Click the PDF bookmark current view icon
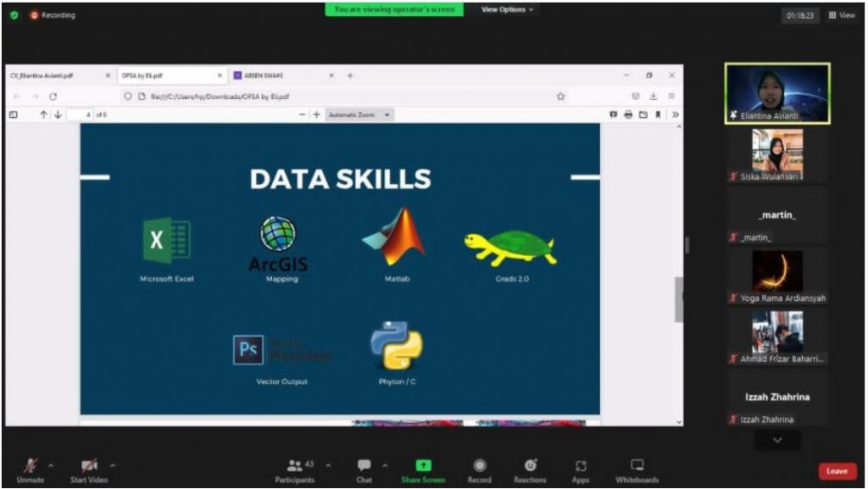868x489 pixels. coord(658,114)
